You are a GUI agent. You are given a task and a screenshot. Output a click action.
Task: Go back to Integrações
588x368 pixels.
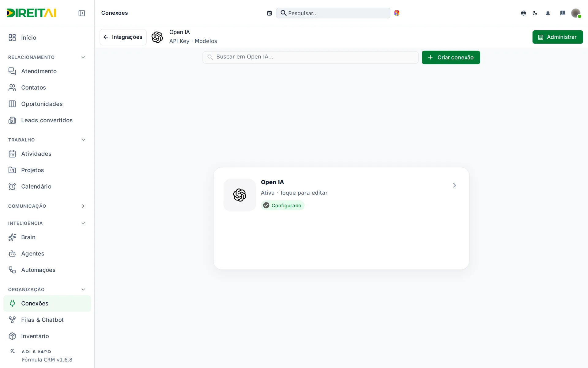(123, 37)
